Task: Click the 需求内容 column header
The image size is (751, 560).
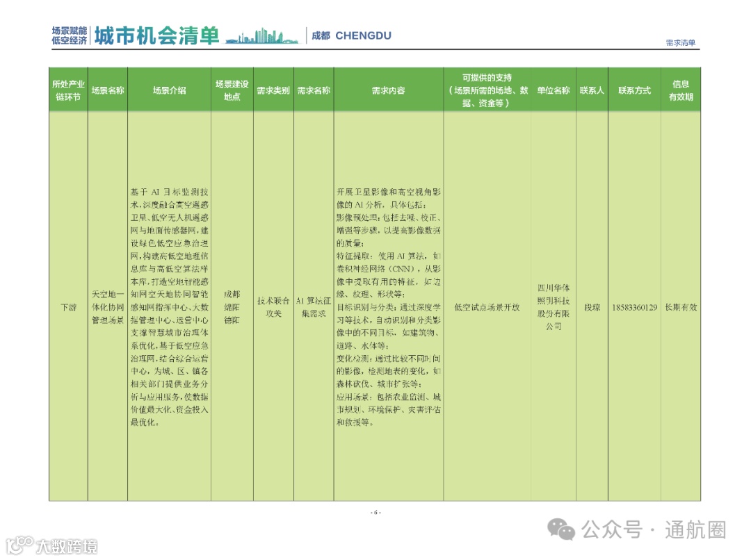Action: 389,90
